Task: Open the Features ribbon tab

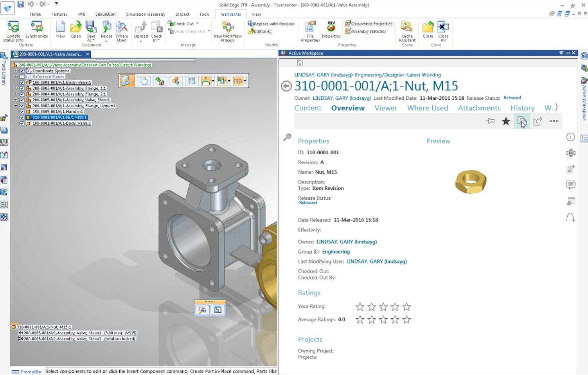Action: (59, 14)
